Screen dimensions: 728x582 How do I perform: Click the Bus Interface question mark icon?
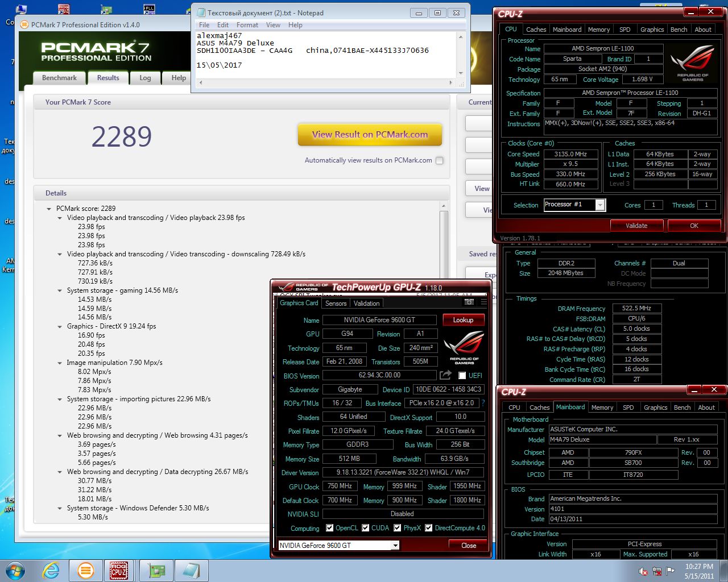[x=483, y=403]
